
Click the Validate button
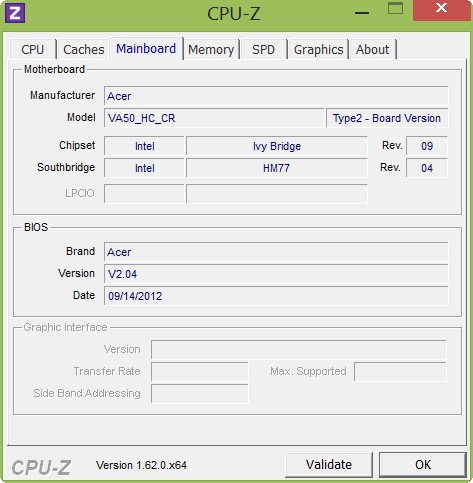pyautogui.click(x=329, y=464)
